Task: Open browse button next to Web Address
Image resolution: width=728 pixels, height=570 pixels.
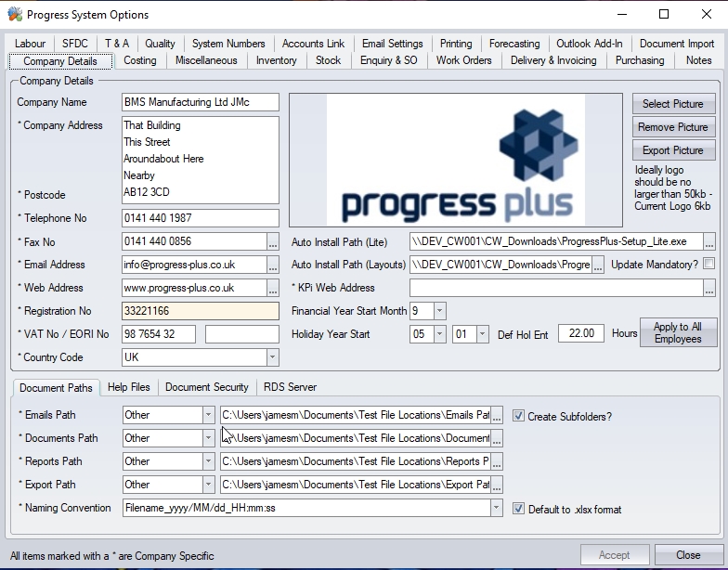Action: [x=273, y=288]
